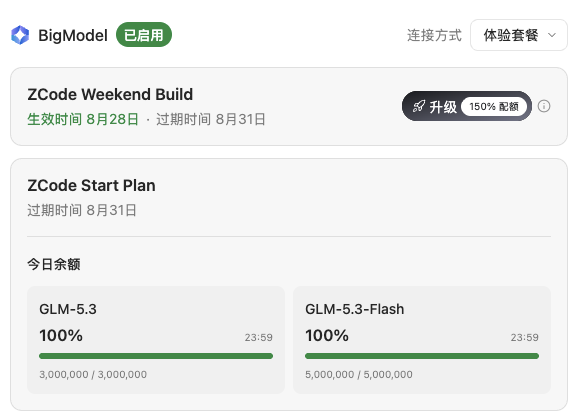578x420 pixels.
Task: Click the GLM-5.3 quota progress bar
Action: [156, 356]
